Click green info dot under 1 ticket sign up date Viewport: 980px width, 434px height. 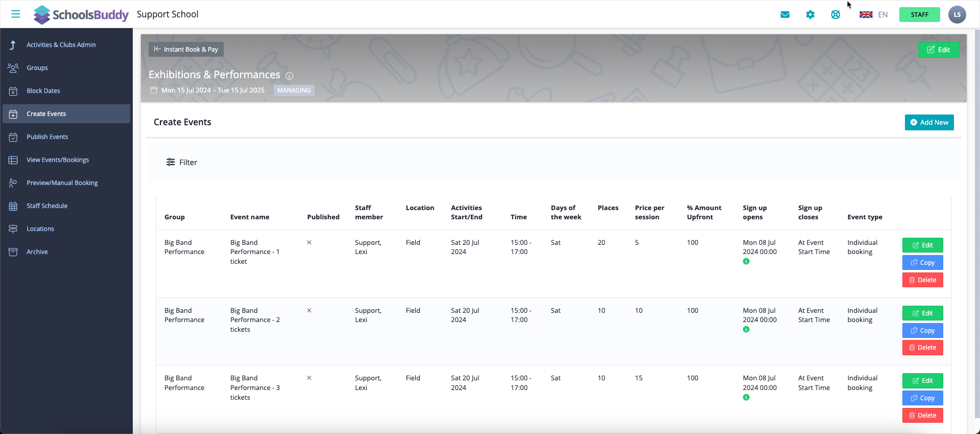coord(746,261)
